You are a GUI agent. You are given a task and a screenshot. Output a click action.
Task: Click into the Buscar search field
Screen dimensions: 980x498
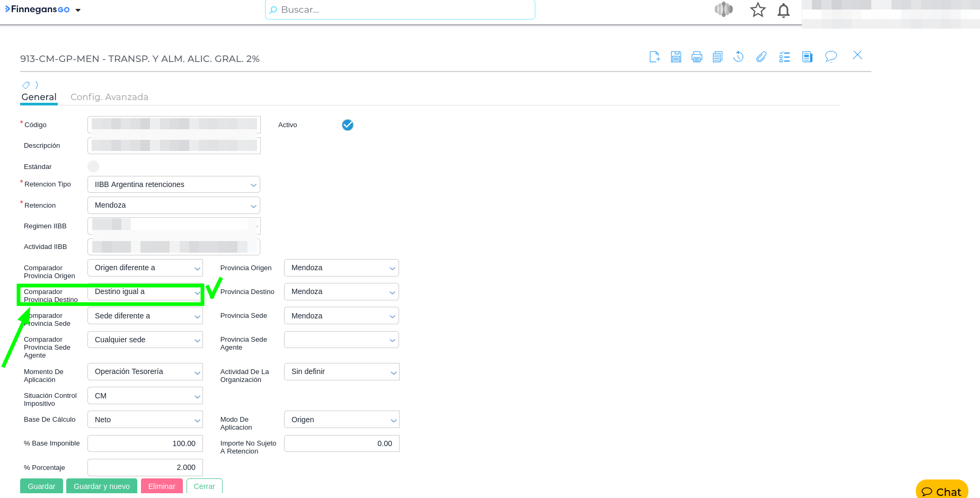[x=400, y=10]
